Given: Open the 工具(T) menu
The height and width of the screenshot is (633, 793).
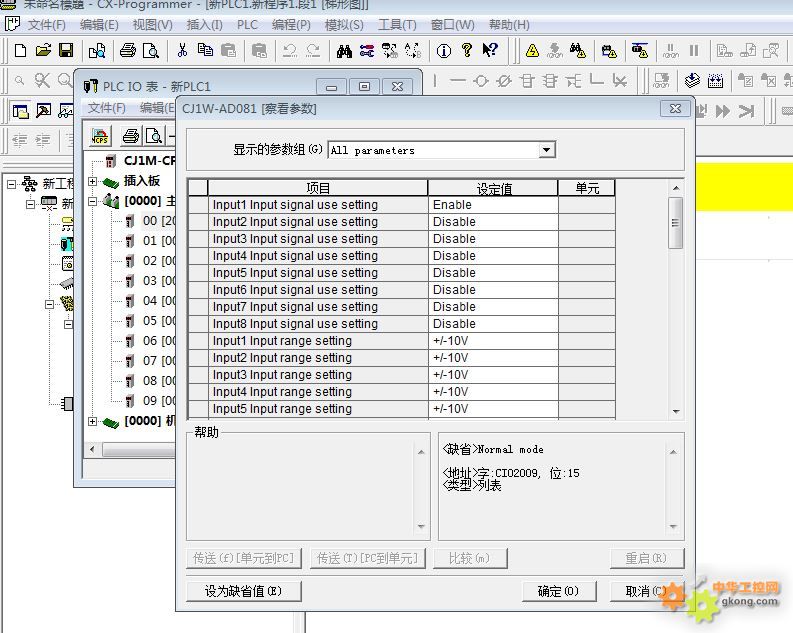Looking at the screenshot, I should pos(397,25).
